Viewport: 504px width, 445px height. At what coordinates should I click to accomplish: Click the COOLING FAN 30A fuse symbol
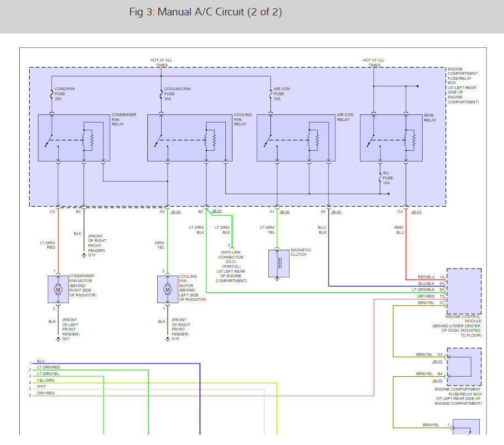tap(161, 94)
